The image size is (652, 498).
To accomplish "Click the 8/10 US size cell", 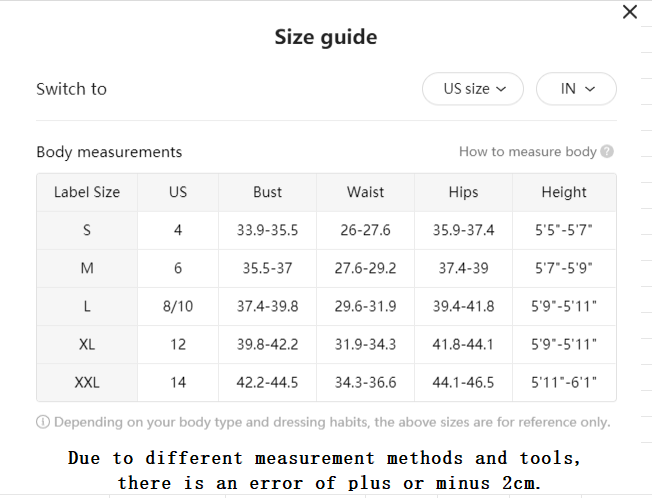I will point(178,306).
